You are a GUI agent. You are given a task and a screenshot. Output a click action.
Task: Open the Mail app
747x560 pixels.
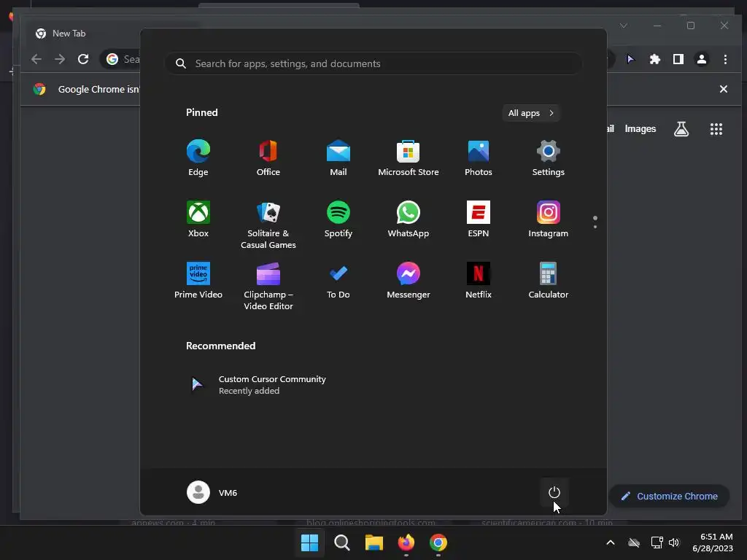point(338,158)
